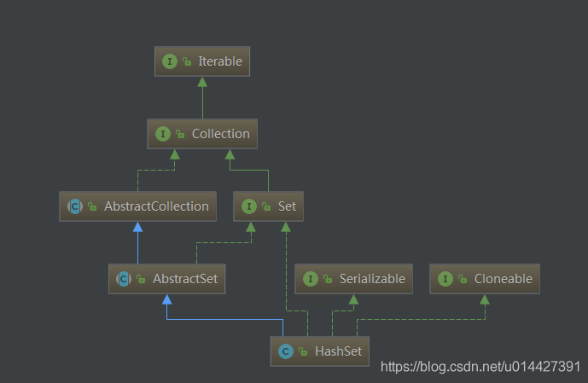Click the green lock icon on the Iterable node
The height and width of the screenshot is (383, 588).
pyautogui.click(x=187, y=61)
